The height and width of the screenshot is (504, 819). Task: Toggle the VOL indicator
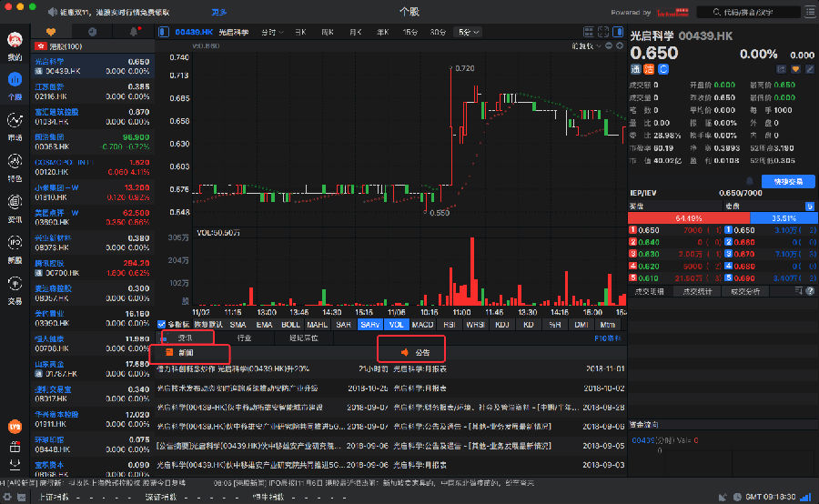click(396, 325)
